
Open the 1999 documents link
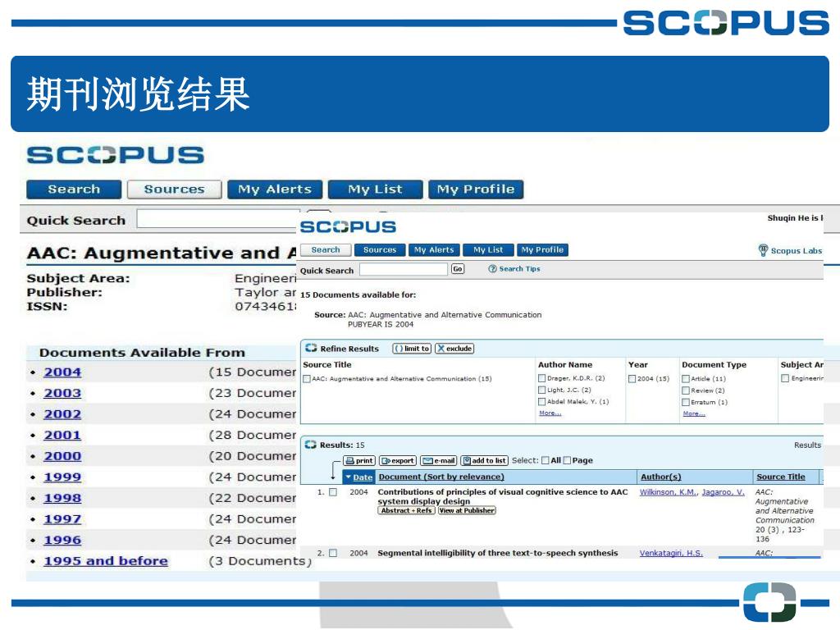pyautogui.click(x=62, y=477)
